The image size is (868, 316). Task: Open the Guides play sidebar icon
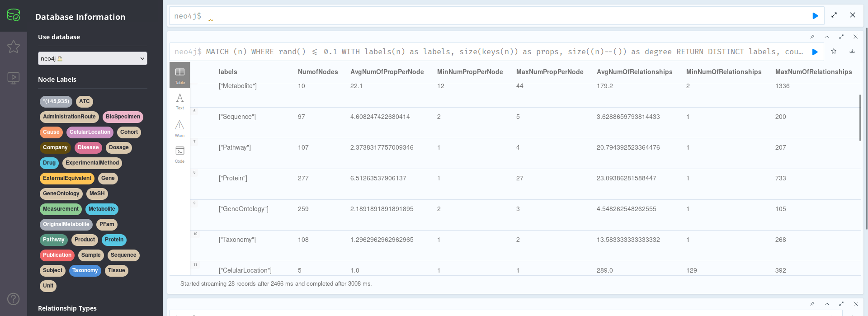[x=14, y=78]
